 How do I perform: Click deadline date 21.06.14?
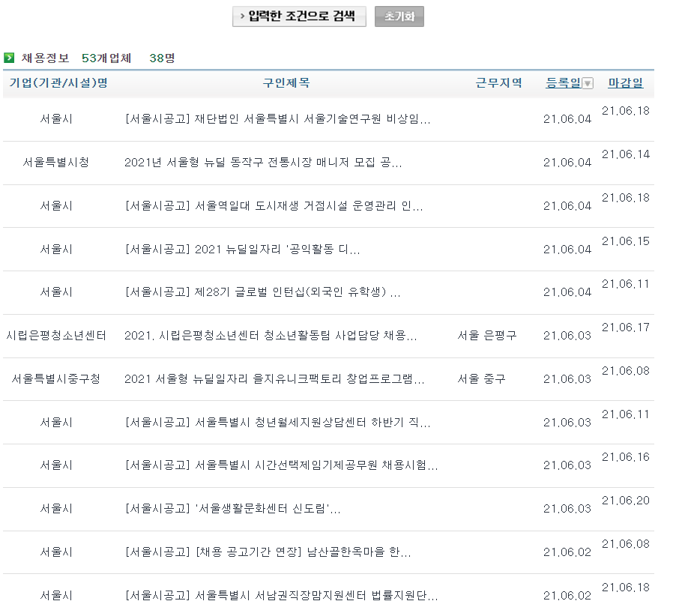tap(626, 154)
